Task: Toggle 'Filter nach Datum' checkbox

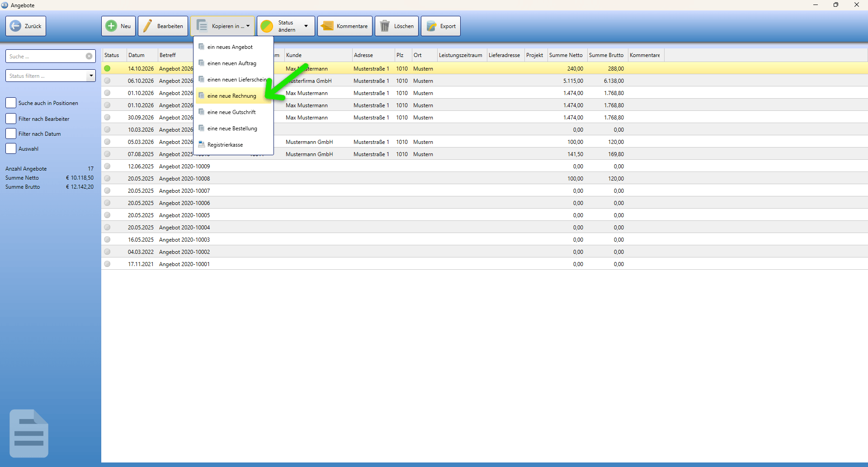Action: tap(11, 133)
